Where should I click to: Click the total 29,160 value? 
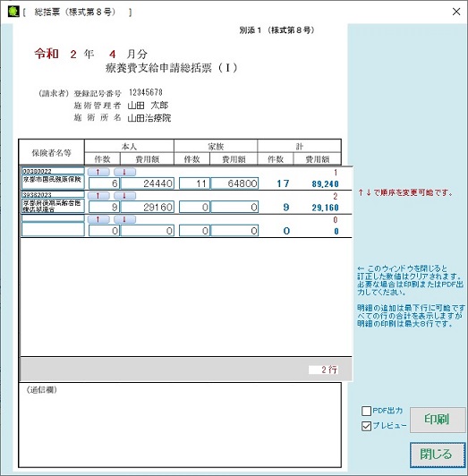pos(325,208)
